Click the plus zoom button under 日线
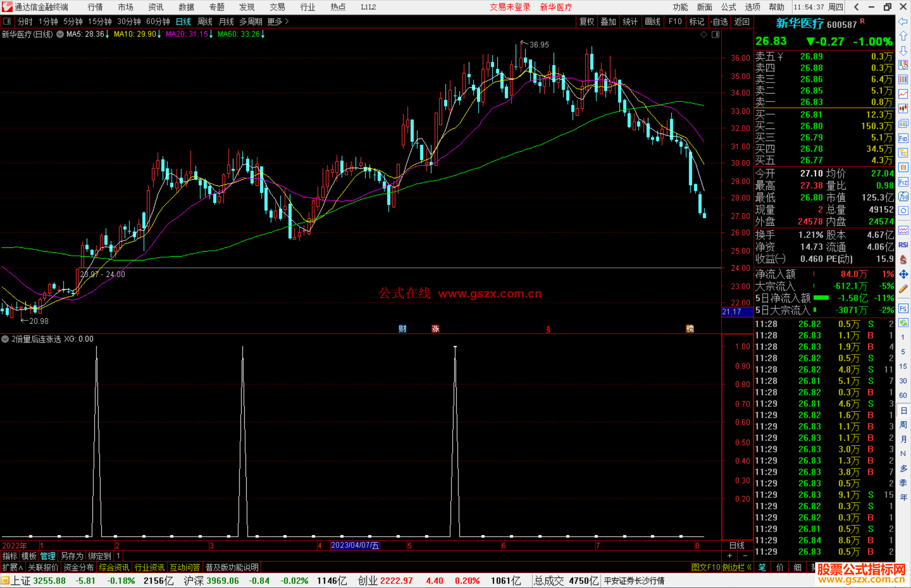Screen dimensions: 911x588 [x=730, y=556]
